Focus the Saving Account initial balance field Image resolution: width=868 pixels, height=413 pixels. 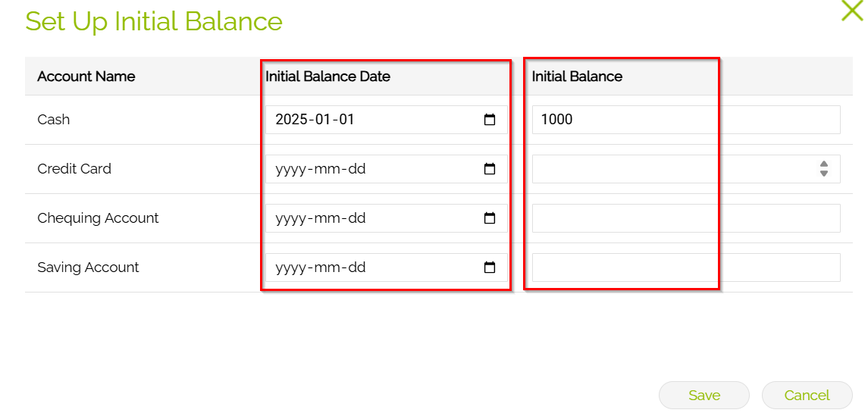(685, 268)
